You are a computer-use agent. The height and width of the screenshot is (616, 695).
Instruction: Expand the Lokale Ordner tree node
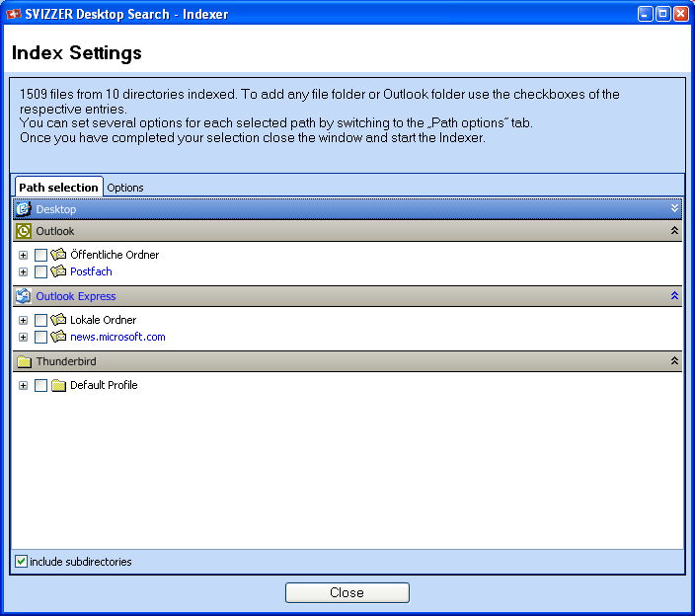23,321
